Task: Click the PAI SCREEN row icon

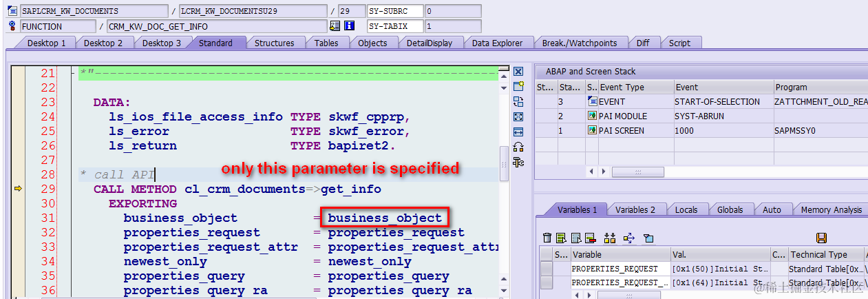Action: (x=592, y=130)
